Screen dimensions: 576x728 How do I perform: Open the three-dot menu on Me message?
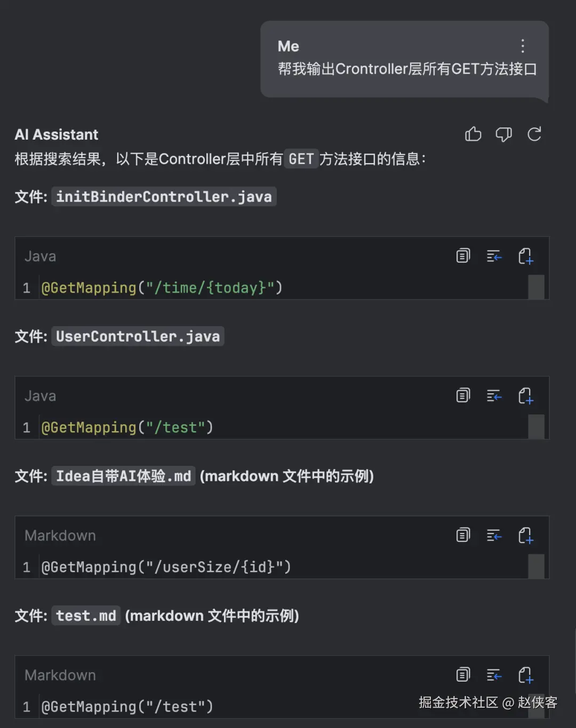523,46
